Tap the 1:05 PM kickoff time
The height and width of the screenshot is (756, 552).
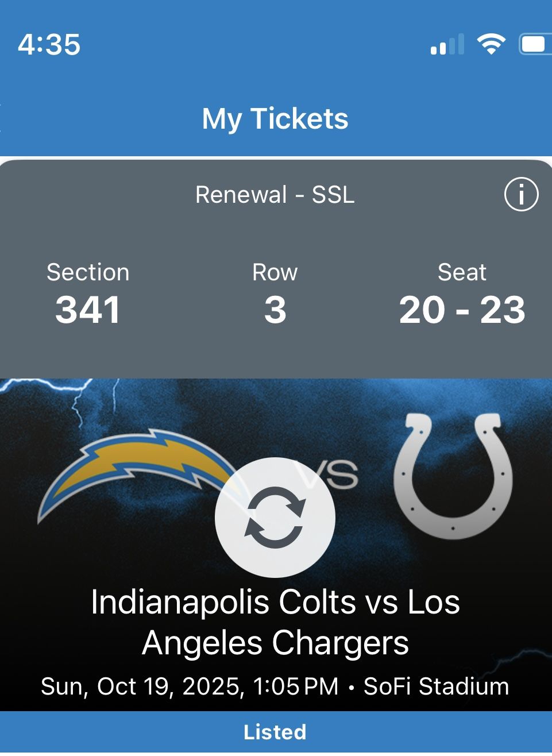[295, 686]
